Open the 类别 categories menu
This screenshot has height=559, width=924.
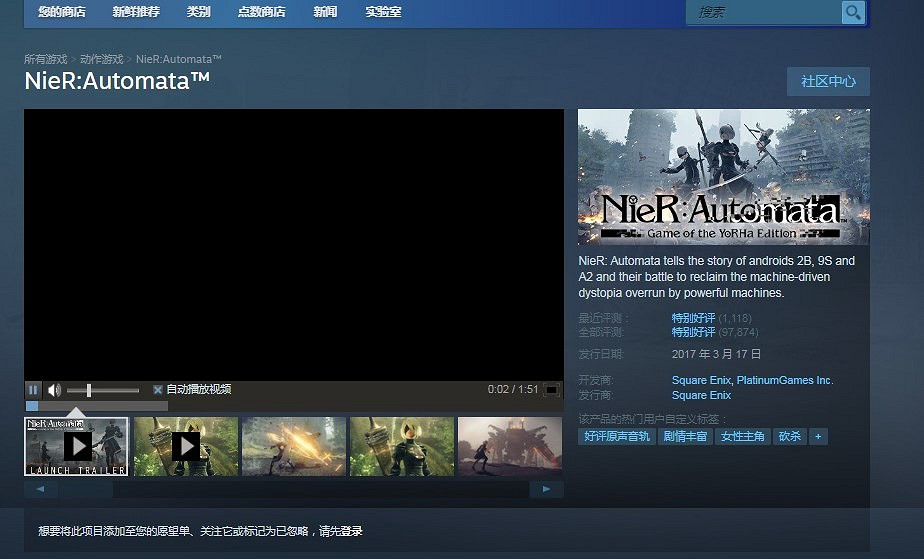coord(198,12)
